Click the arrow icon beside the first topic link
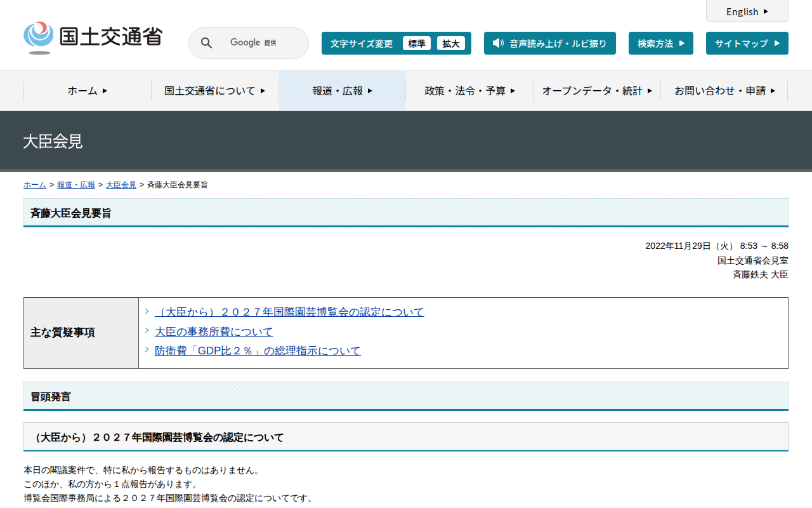The image size is (812, 508). pos(147,311)
